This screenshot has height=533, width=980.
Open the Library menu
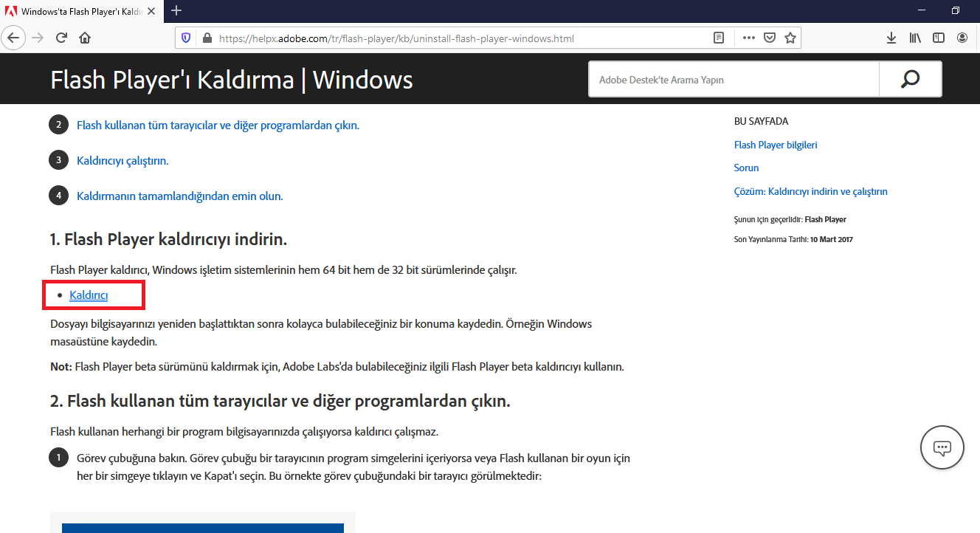(915, 38)
